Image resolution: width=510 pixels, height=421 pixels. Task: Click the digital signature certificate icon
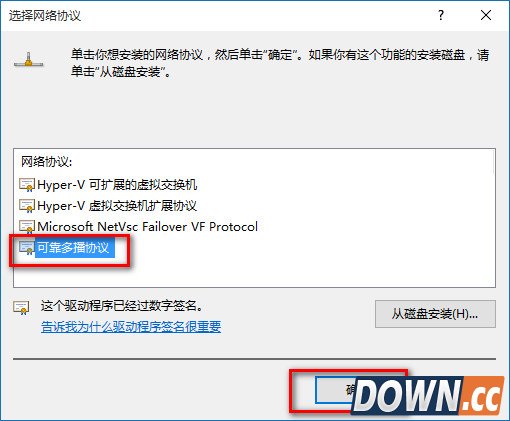point(21,307)
